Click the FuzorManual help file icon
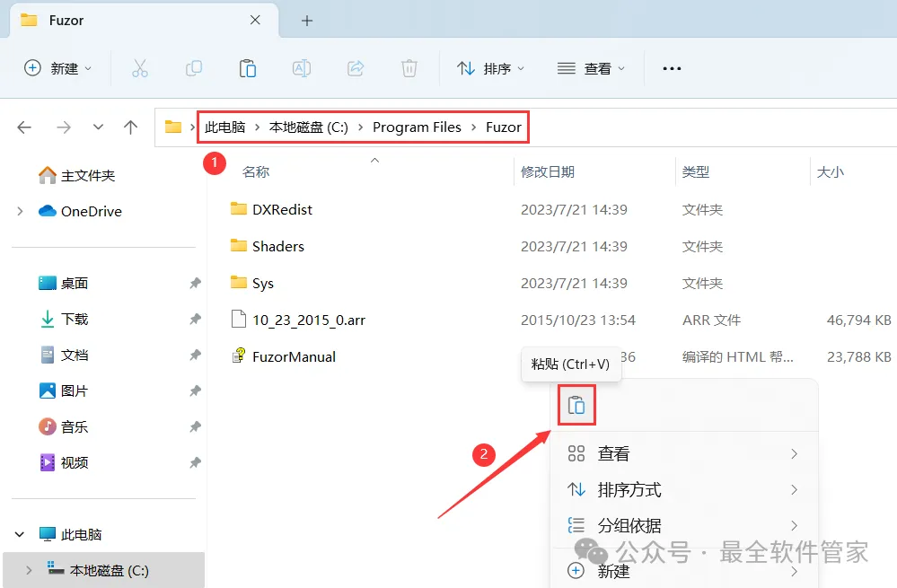Viewport: 897px width, 588px height. [239, 355]
